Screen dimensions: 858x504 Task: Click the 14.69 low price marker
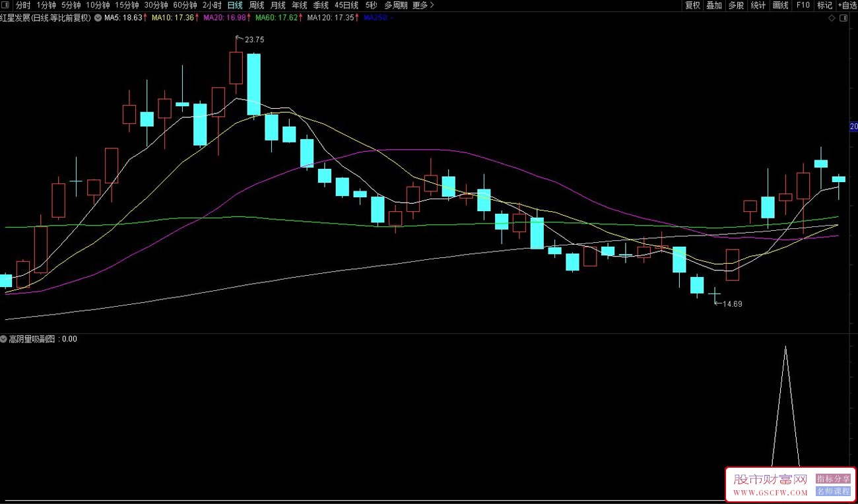[733, 304]
